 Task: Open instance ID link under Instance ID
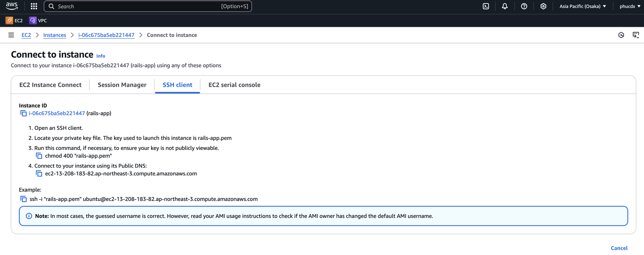(57, 113)
